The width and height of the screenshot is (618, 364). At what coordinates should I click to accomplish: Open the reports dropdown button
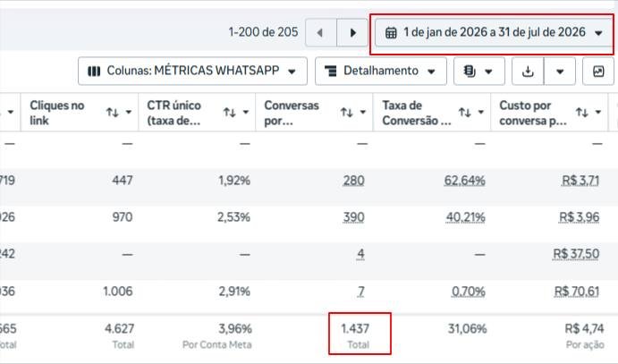tap(478, 71)
